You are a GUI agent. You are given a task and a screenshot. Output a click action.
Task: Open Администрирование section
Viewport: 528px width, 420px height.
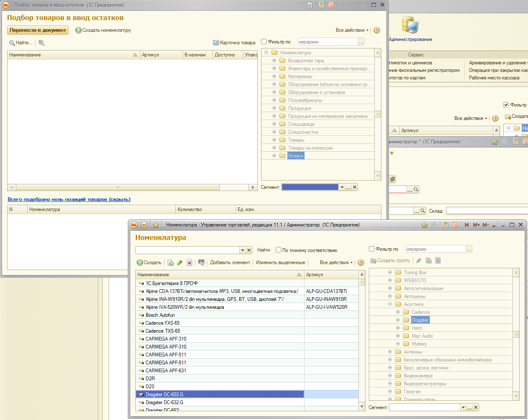pyautogui.click(x=410, y=29)
